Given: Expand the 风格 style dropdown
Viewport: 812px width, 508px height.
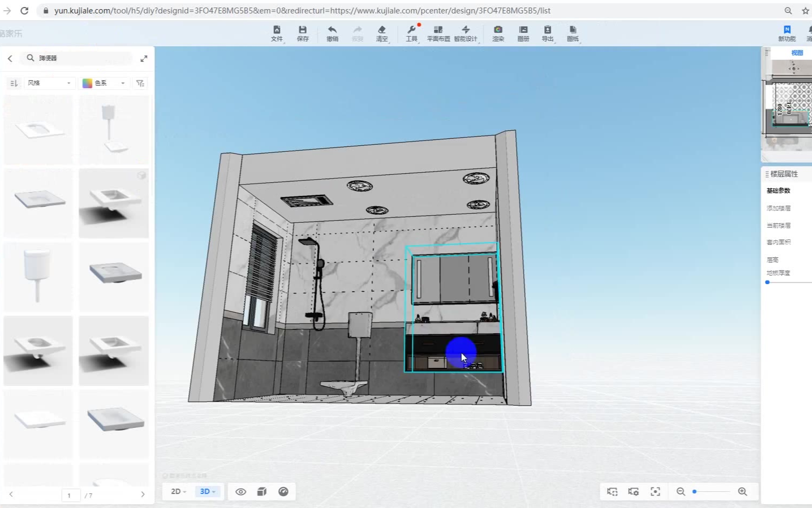Looking at the screenshot, I should click(x=49, y=83).
